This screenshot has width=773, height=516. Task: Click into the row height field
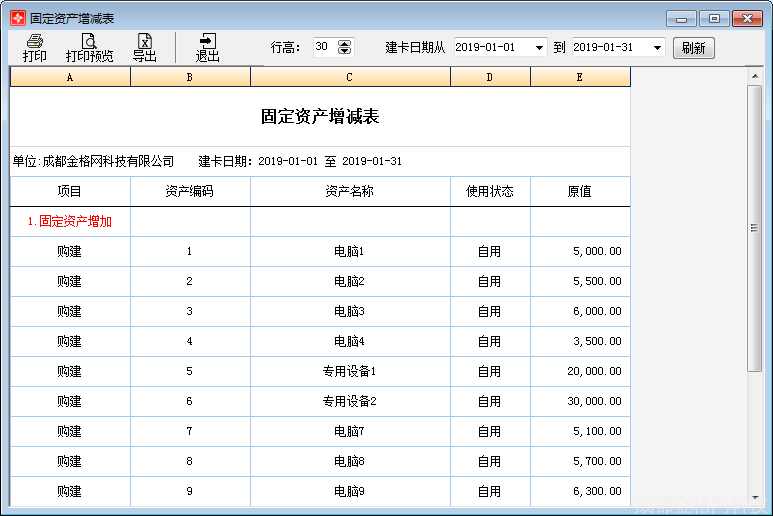[325, 47]
